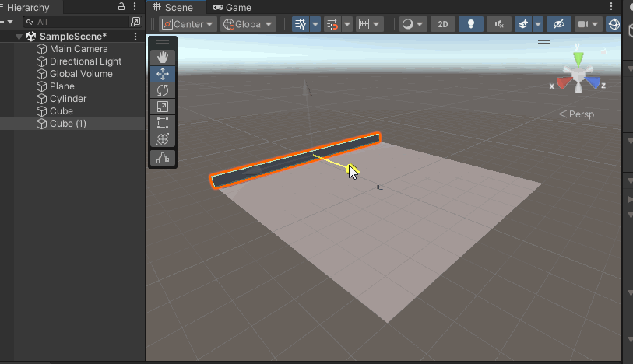This screenshot has width=633, height=364.
Task: Select Main Camera in Hierarchy
Action: pyautogui.click(x=79, y=49)
